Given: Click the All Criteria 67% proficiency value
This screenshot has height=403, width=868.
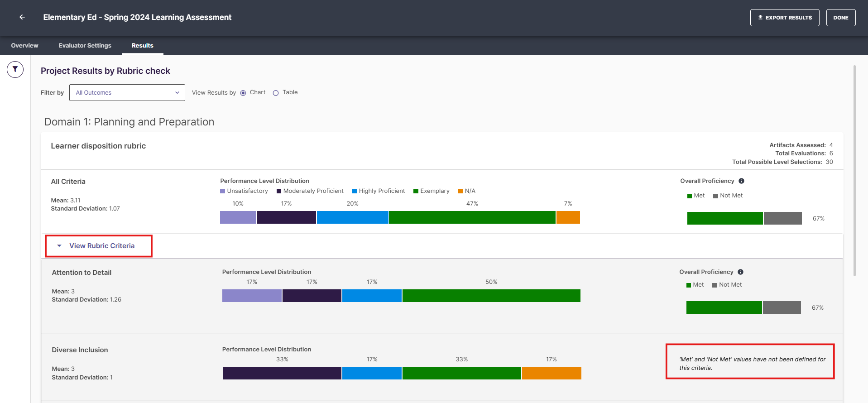Looking at the screenshot, I should point(818,219).
